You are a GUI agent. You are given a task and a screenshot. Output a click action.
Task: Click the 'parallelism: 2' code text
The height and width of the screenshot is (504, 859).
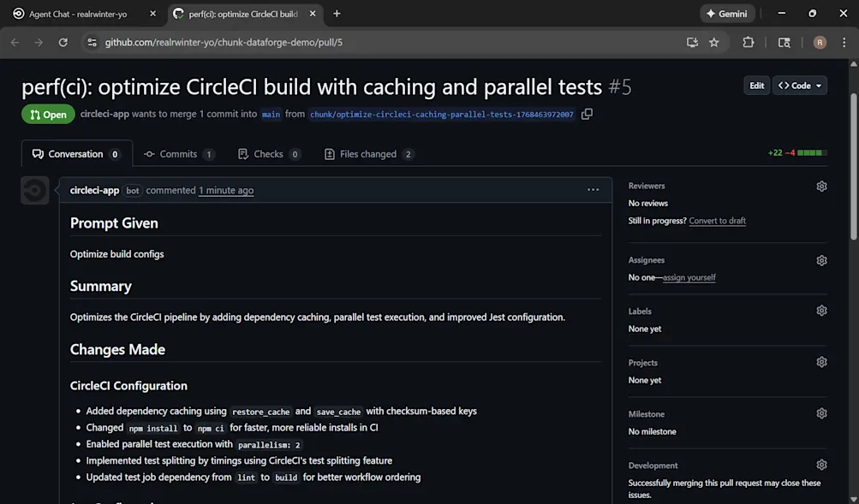pos(269,444)
